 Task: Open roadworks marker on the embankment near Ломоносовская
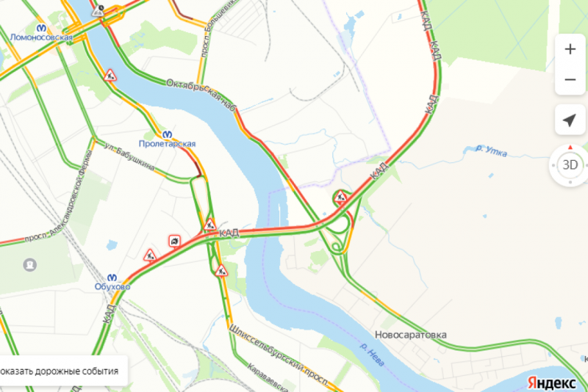110,76
